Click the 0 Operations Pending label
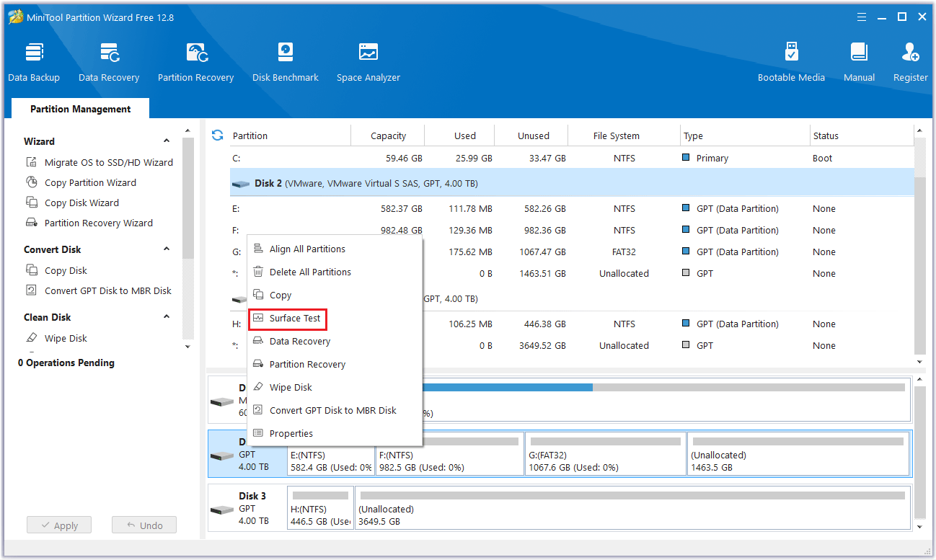 point(66,363)
